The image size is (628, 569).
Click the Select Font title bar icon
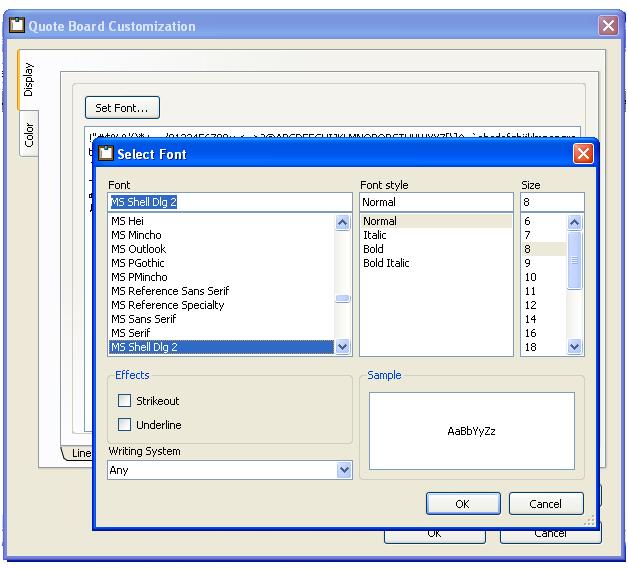point(104,154)
